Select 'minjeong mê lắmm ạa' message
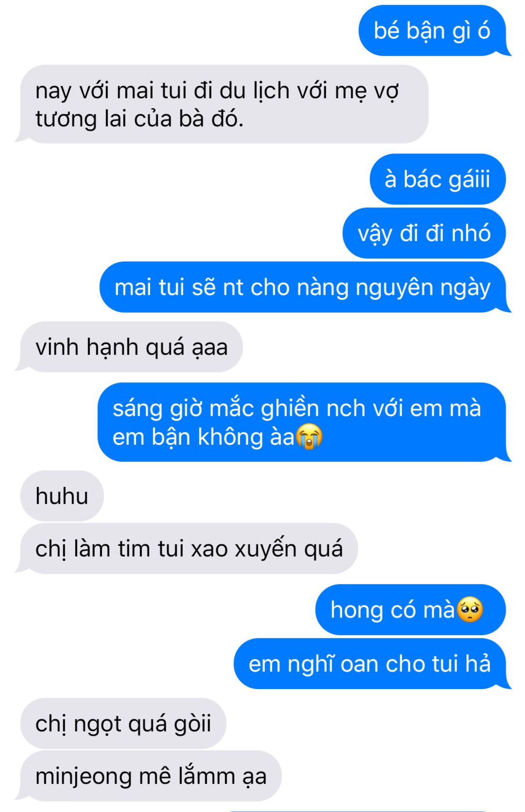This screenshot has width=525, height=812. point(148,776)
